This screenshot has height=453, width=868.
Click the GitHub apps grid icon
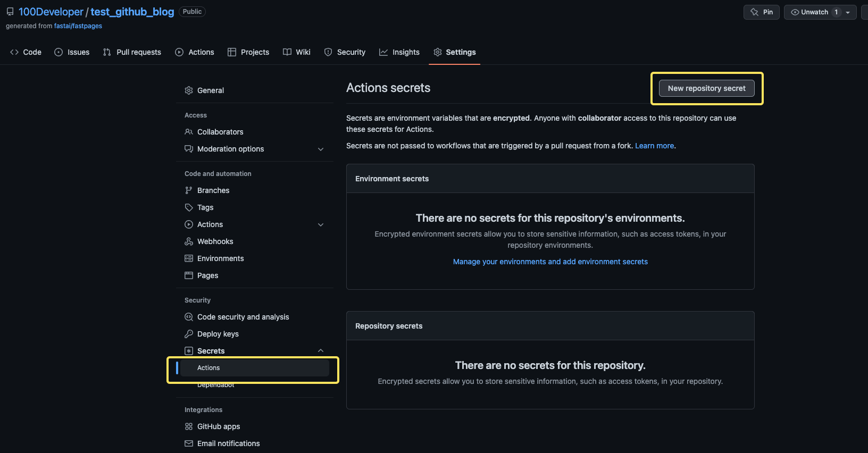point(189,426)
